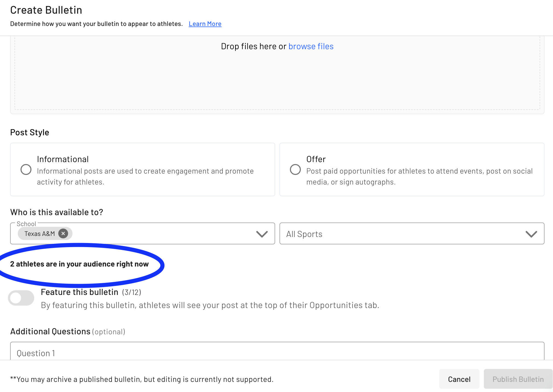Click the file drop zone area

277,82
